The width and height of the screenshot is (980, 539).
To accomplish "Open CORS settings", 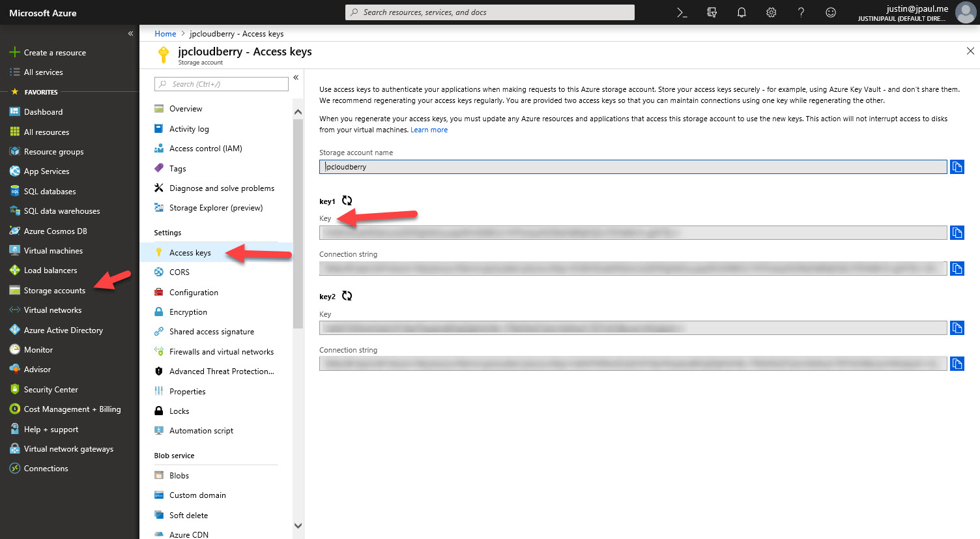I will [179, 272].
